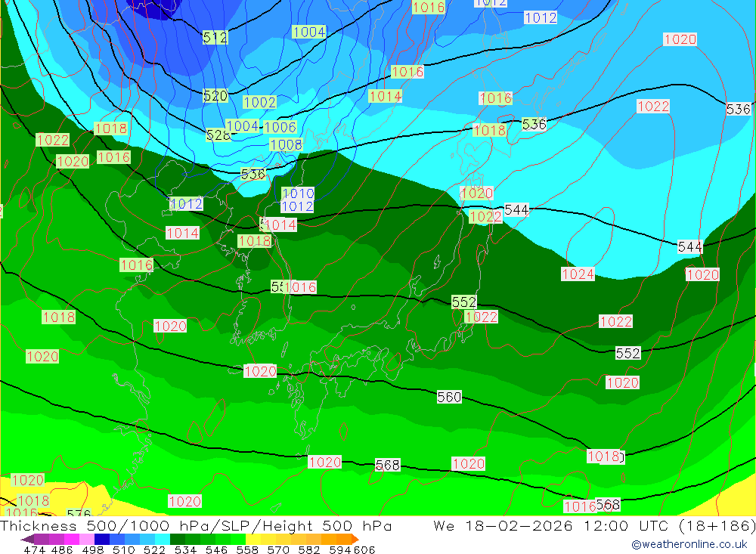Viewport: 756px width, 554px height.
Task: Click the cyan swatch beside the dark green one in the legend
Action: click(x=163, y=539)
